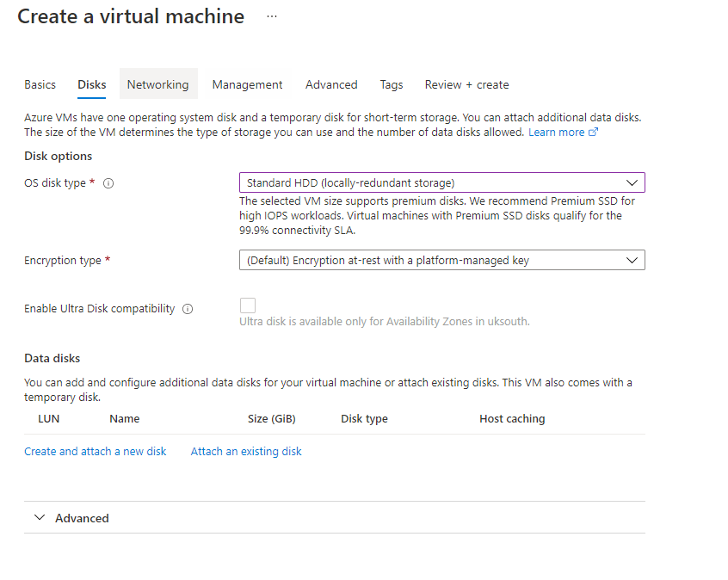Click the Create and attach a new disk link
This screenshot has height=580, width=728.
tap(96, 451)
